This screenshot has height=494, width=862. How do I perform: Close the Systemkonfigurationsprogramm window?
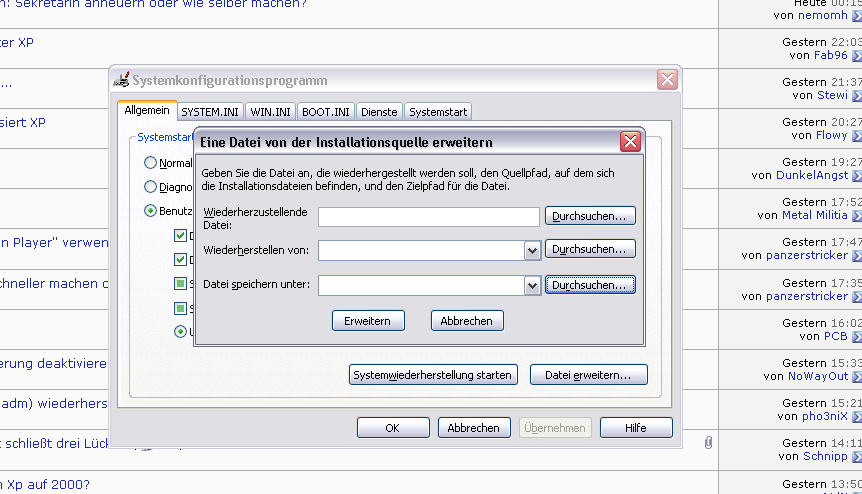[667, 80]
